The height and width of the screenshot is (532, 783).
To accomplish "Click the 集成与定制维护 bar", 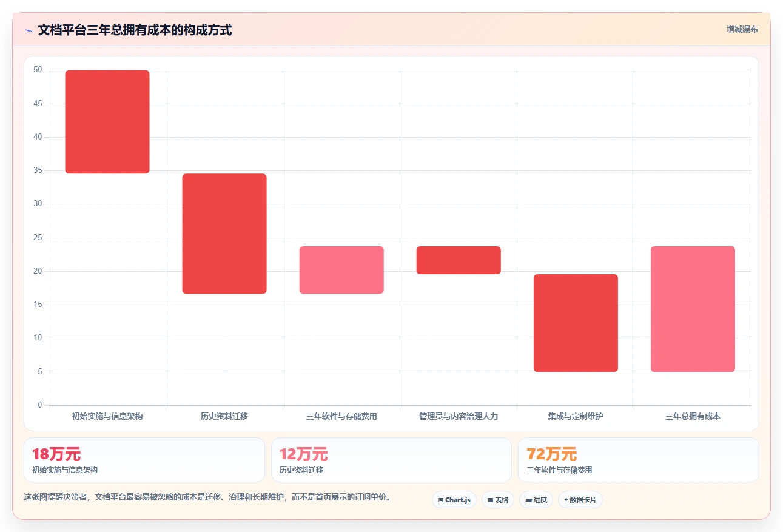I will 576,323.
